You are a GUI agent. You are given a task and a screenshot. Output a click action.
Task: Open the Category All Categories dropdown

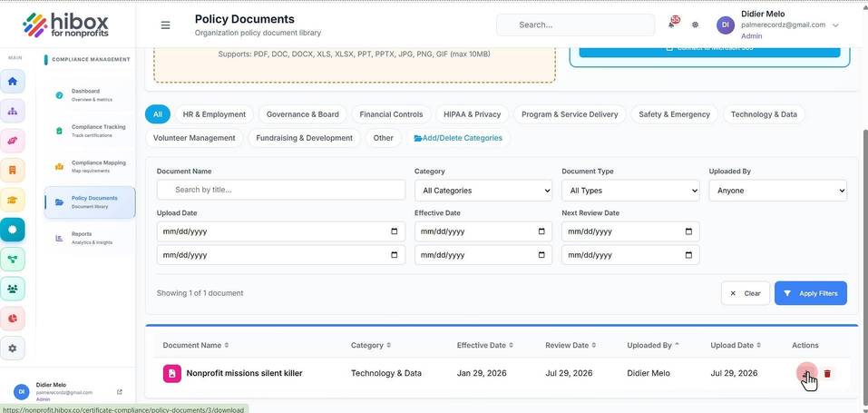click(483, 190)
